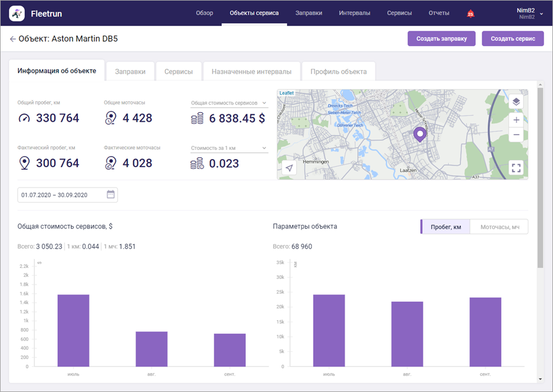The image size is (553, 392).
Task: Open the Заправки tab
Action: [x=130, y=71]
